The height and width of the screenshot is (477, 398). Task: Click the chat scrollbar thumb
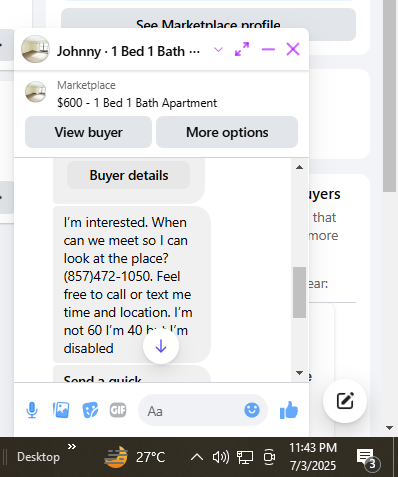pyautogui.click(x=299, y=292)
